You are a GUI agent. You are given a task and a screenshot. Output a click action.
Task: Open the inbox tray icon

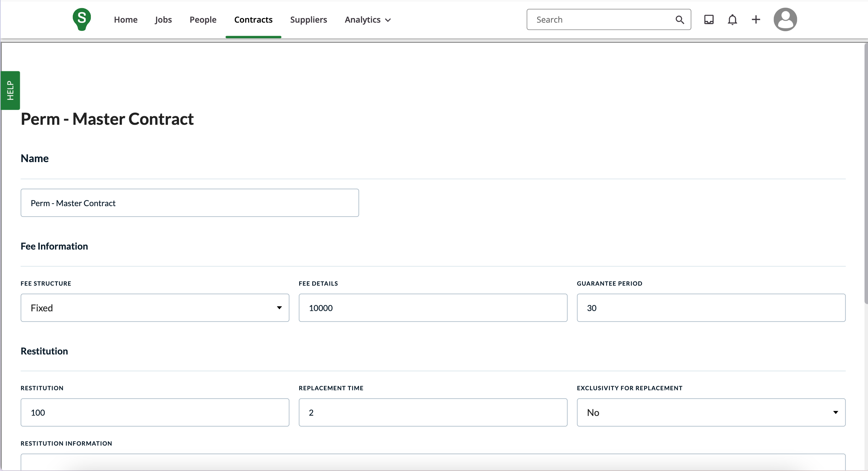point(709,20)
